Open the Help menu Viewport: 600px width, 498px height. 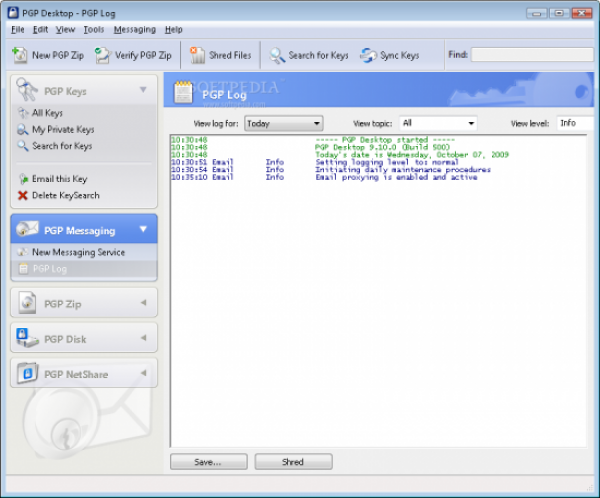click(174, 29)
